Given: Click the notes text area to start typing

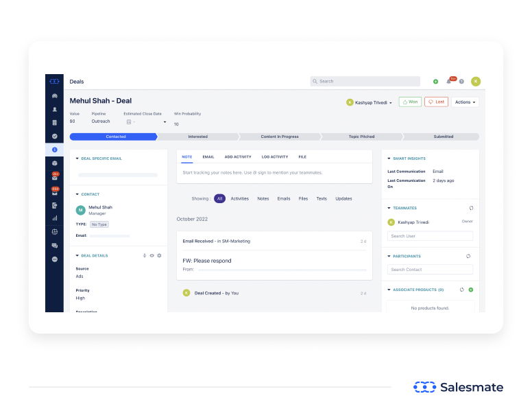Looking at the screenshot, I should [274, 173].
